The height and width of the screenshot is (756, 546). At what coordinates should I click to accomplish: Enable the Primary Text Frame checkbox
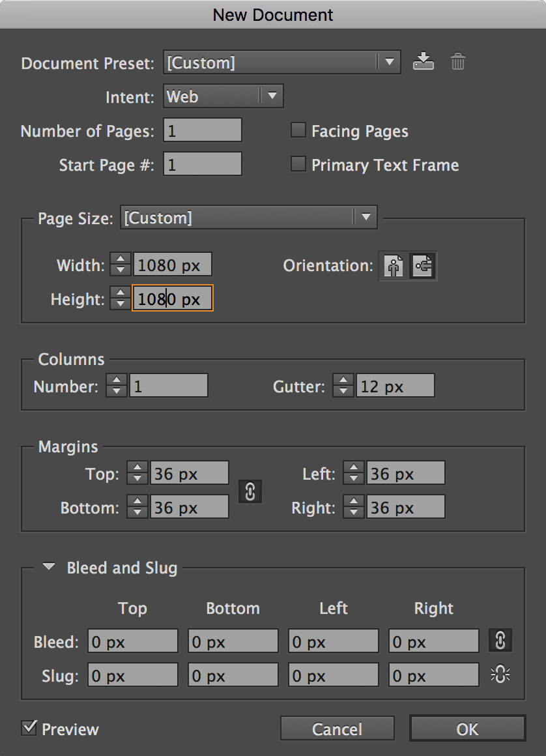click(298, 164)
